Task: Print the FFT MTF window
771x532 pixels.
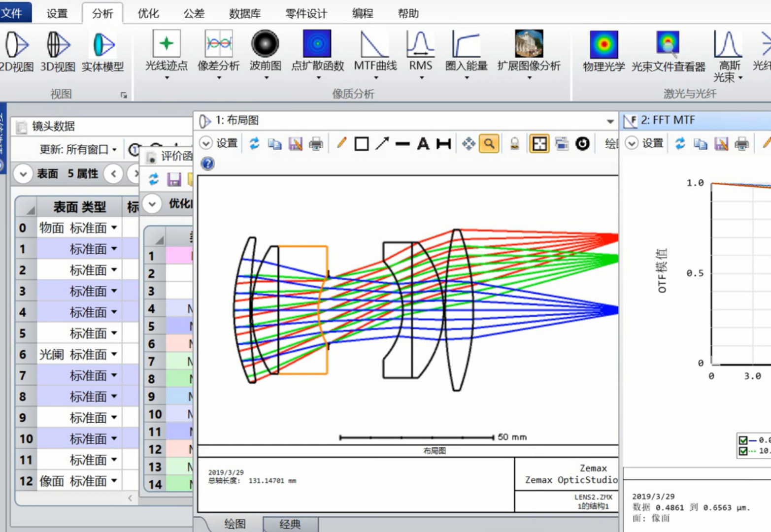Action: 741,143
